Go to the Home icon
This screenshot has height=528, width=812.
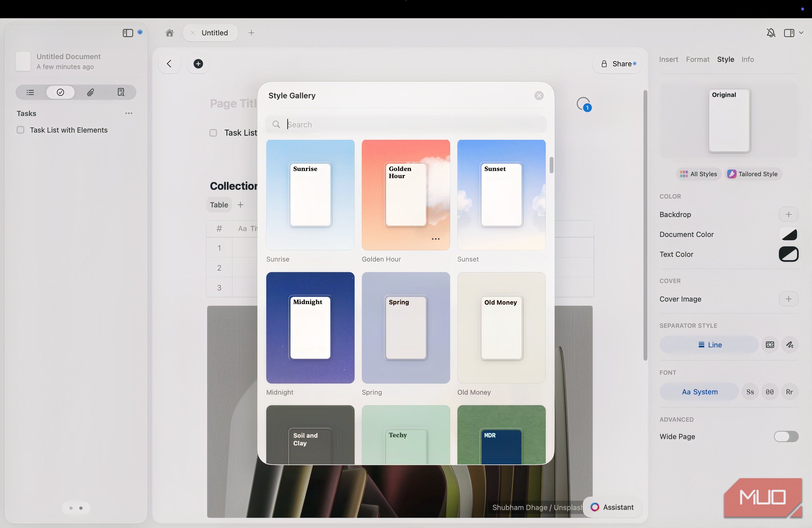(170, 33)
